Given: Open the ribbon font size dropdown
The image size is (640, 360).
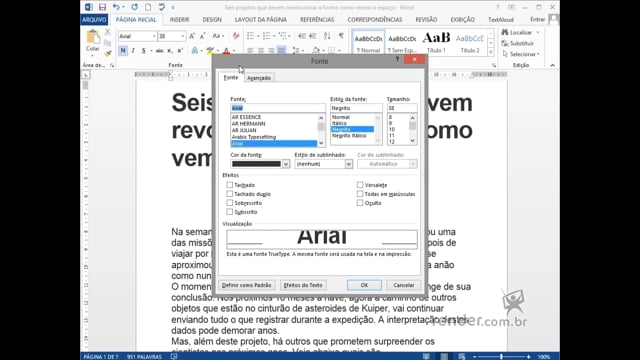Looking at the screenshot, I should [x=182, y=36].
